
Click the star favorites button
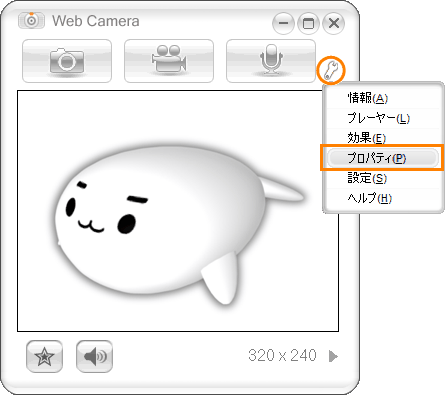click(44, 356)
